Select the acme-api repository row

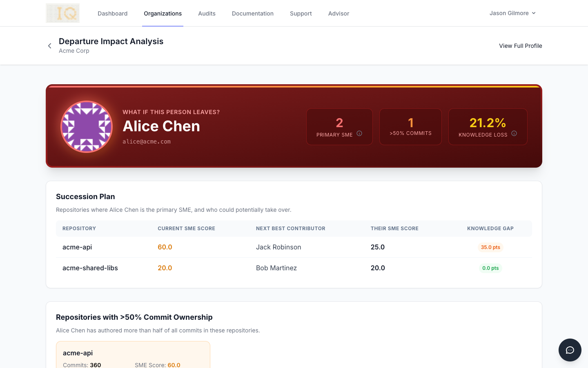click(x=77, y=247)
